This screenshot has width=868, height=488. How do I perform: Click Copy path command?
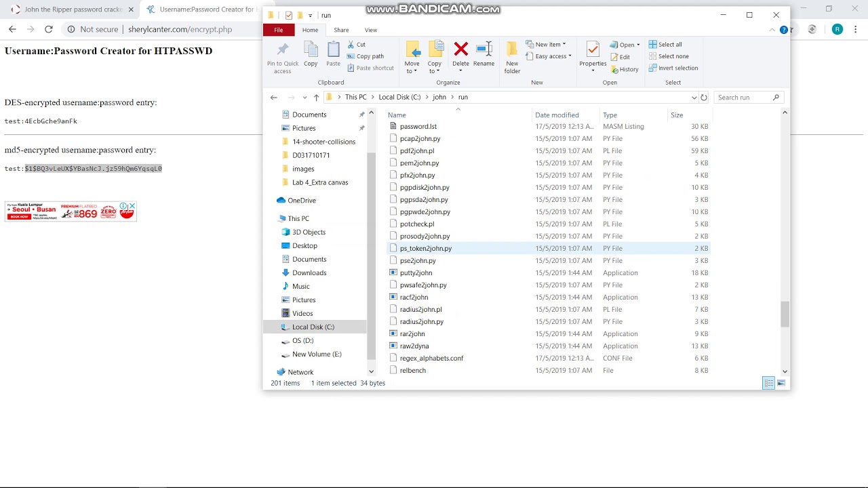click(366, 56)
